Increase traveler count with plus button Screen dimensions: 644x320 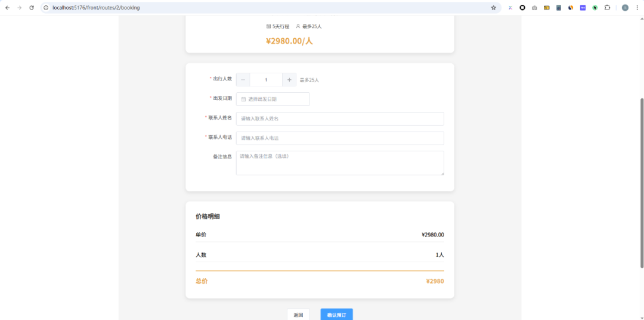289,80
